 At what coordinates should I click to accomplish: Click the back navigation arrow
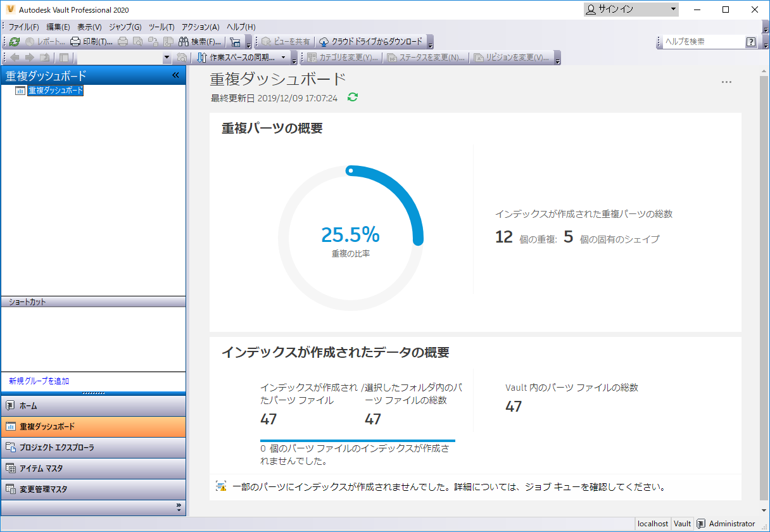click(15, 58)
